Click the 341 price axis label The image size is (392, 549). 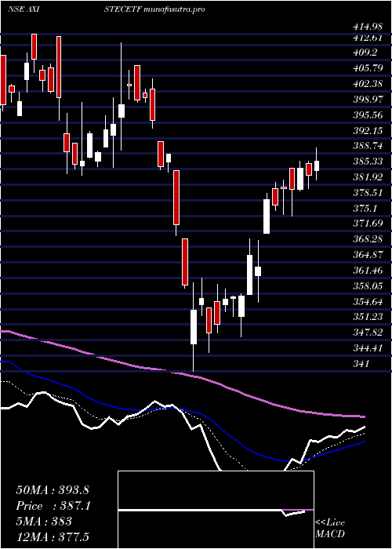[361, 363]
